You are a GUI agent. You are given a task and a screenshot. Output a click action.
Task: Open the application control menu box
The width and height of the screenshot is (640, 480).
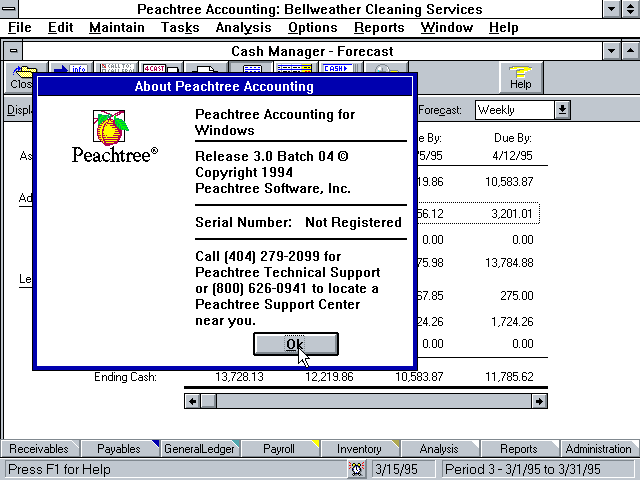pos(9,9)
